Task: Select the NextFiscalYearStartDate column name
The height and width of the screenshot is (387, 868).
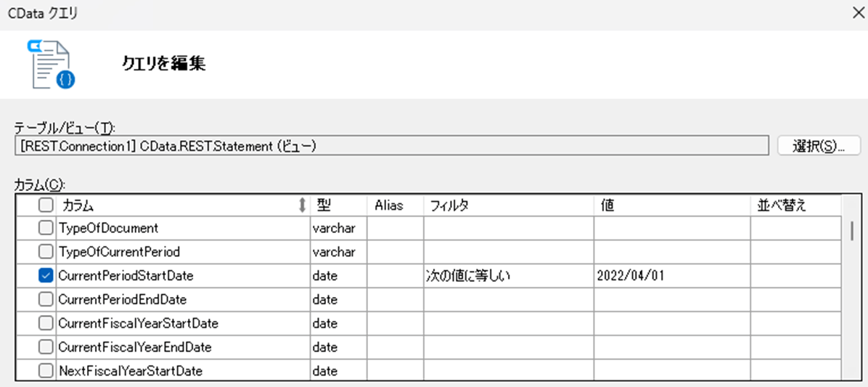Action: [131, 370]
